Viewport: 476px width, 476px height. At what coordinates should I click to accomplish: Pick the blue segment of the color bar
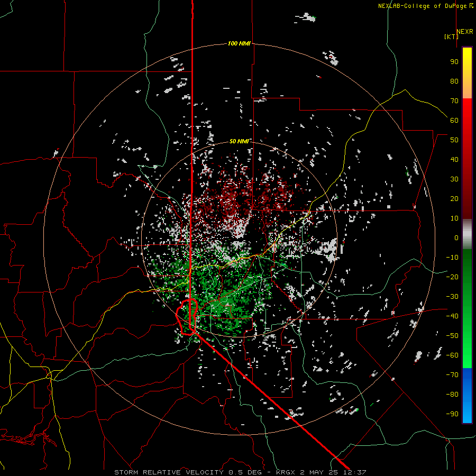click(x=467, y=395)
